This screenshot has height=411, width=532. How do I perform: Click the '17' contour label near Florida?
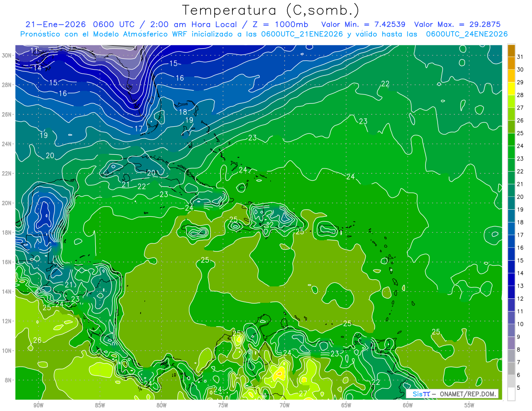click(139, 129)
